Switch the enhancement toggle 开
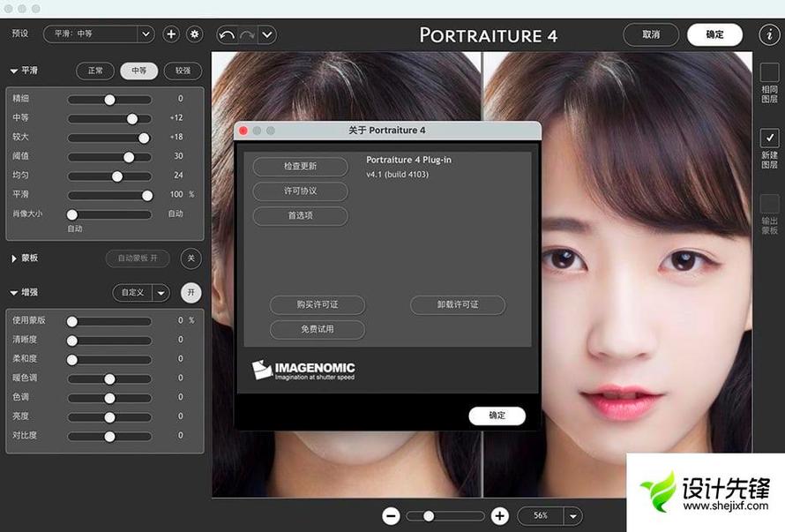The image size is (785, 532). click(x=191, y=293)
